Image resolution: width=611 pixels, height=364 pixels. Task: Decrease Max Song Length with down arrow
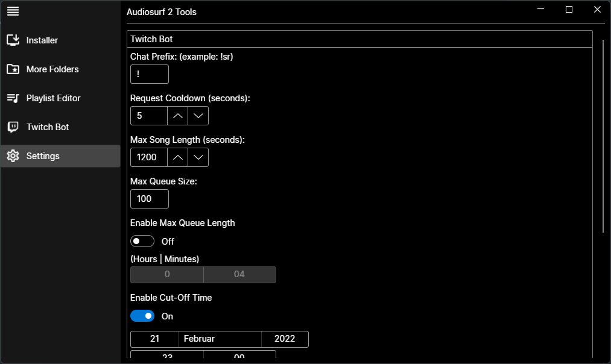pos(198,157)
